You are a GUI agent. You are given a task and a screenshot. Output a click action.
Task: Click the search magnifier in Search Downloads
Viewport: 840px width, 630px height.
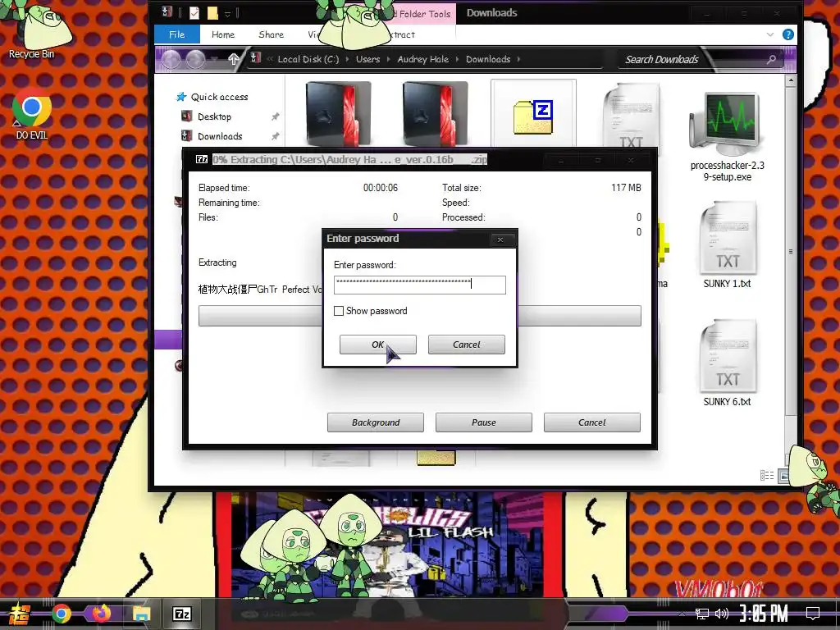point(771,59)
